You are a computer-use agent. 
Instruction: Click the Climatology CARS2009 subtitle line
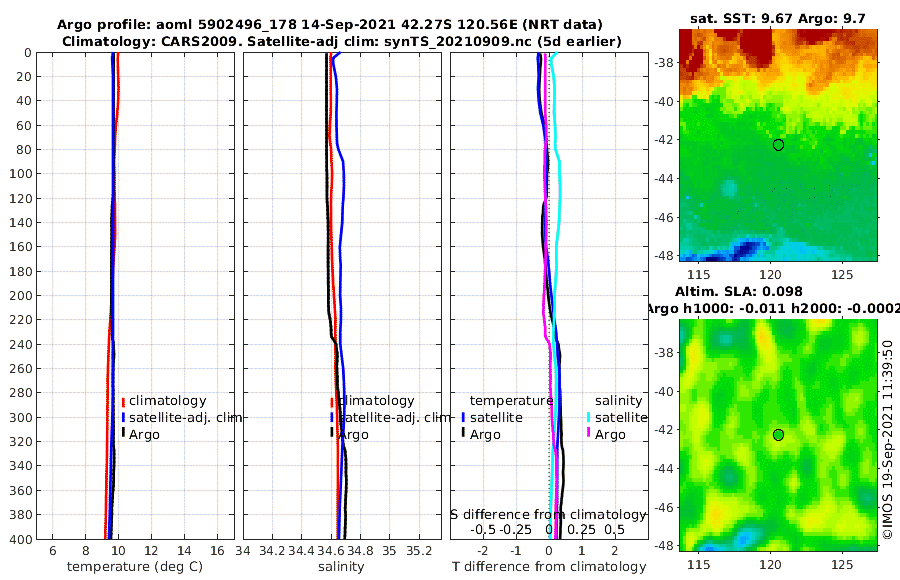pos(342,41)
